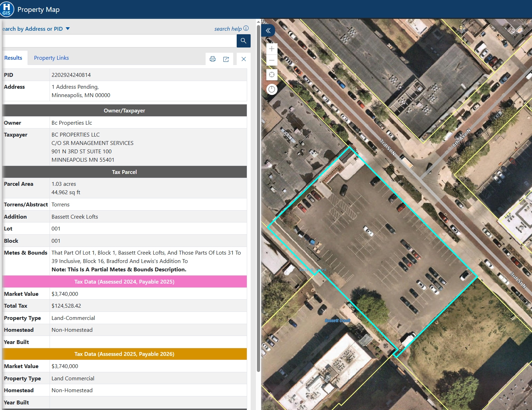The width and height of the screenshot is (532, 410).
Task: Click the Hennepin GIS logo
Action: coord(7,9)
